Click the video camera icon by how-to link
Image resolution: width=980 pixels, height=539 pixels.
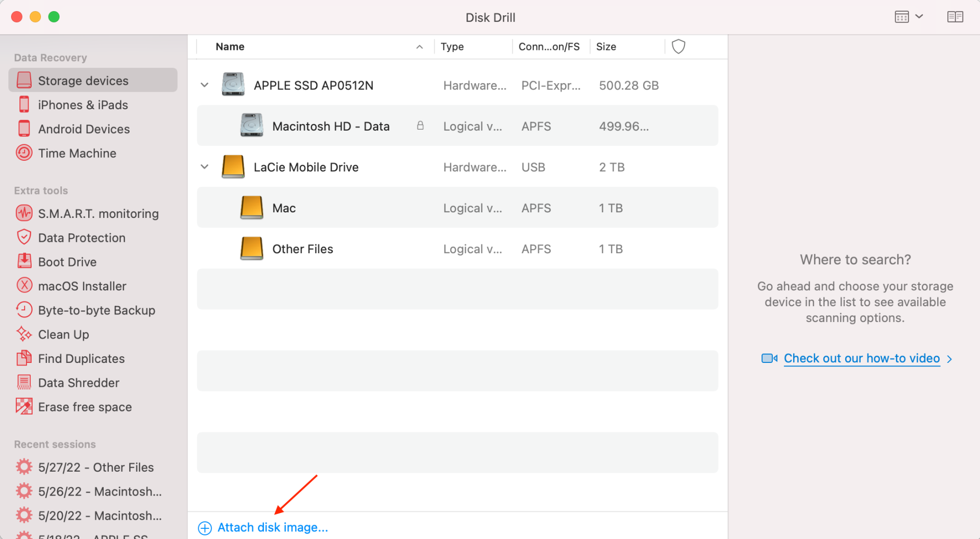[x=769, y=358]
